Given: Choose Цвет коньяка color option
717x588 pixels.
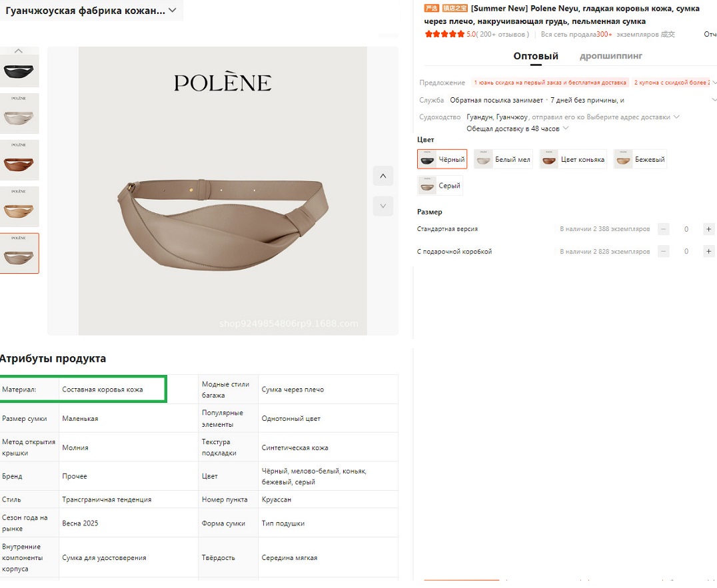Looking at the screenshot, I should (x=573, y=160).
